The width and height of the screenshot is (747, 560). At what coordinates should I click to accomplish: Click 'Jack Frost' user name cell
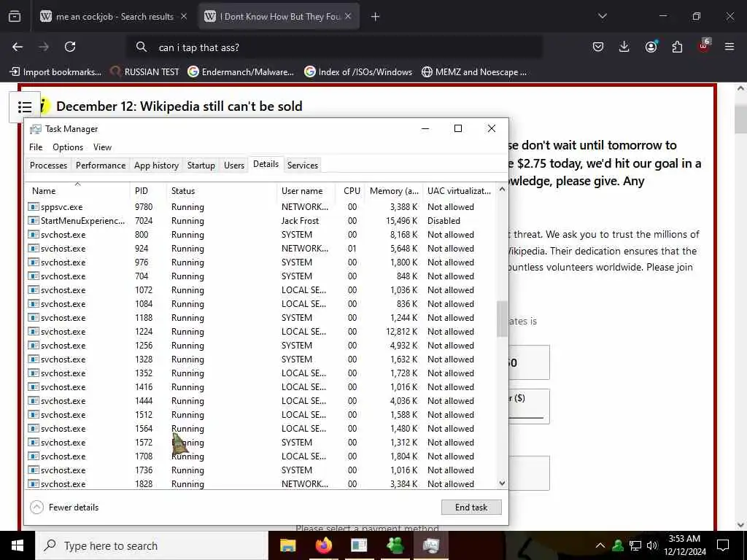[300, 220]
